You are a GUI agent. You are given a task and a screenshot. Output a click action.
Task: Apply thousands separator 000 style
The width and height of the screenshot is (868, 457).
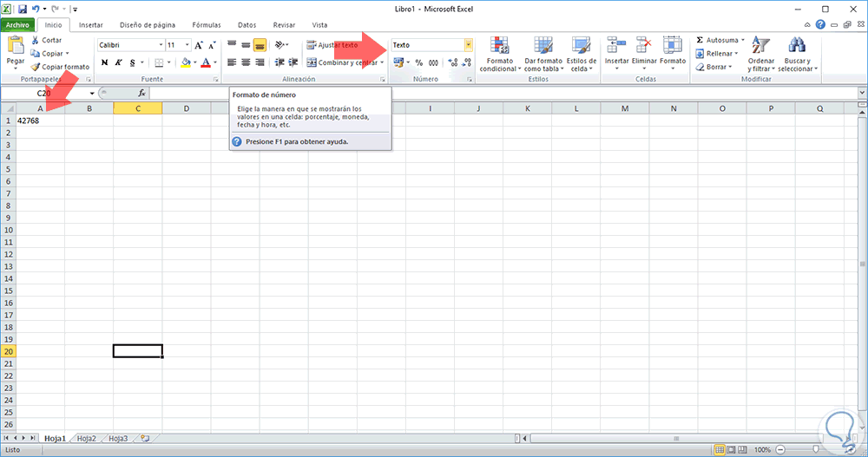[433, 62]
